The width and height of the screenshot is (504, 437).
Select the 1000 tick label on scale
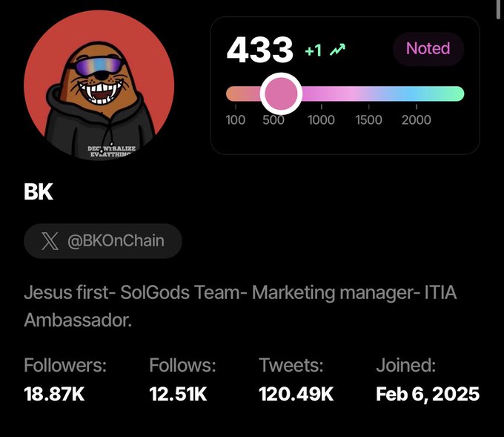click(x=321, y=120)
